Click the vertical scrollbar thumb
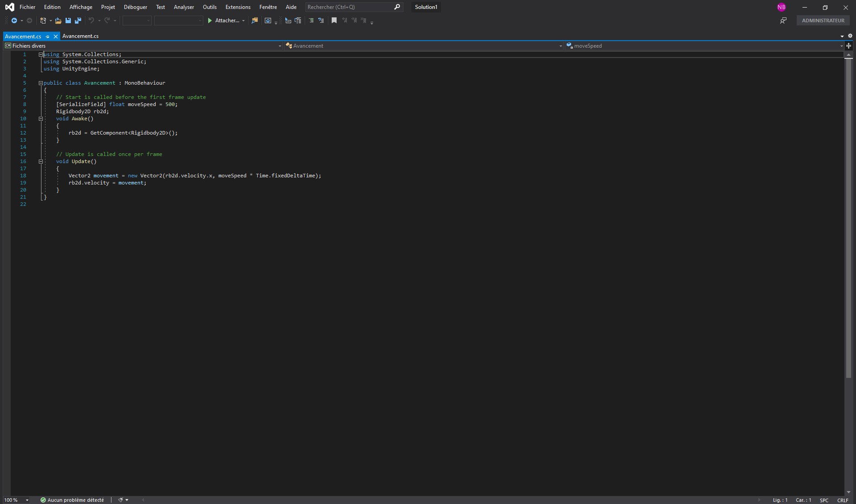This screenshot has width=856, height=504. click(848, 218)
